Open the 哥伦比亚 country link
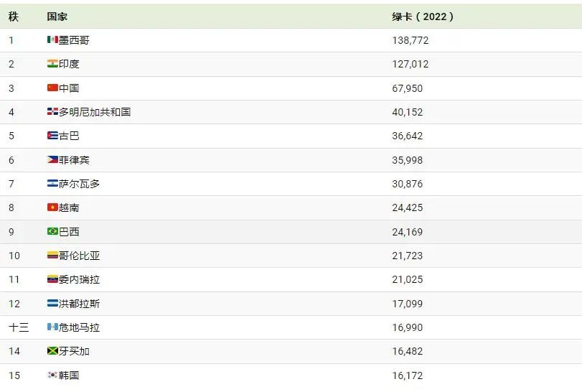This screenshot has width=582, height=392. click(x=79, y=256)
